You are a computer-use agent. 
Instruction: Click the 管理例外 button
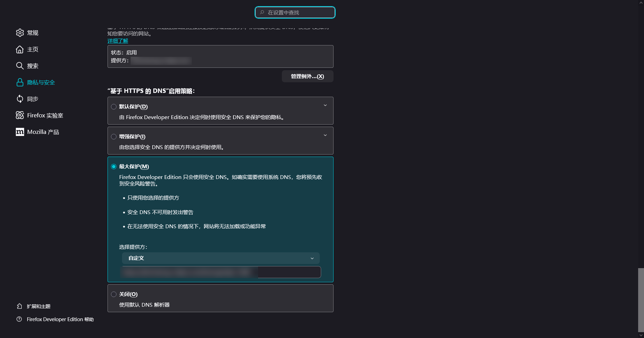tap(307, 76)
